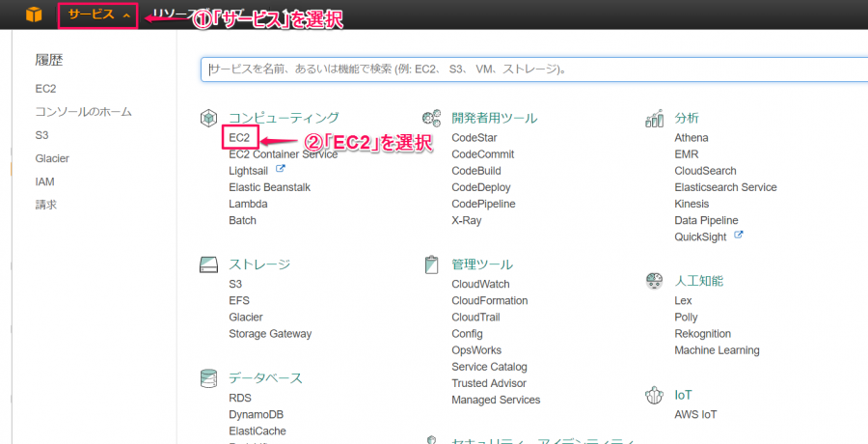Click the 開発者用ツール category icon

pyautogui.click(x=431, y=118)
